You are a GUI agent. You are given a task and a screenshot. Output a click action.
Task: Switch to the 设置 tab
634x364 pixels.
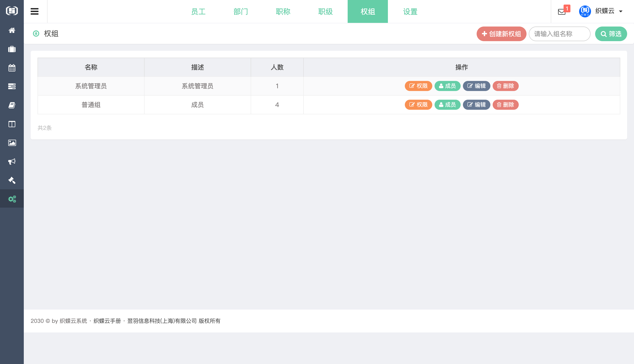410,11
